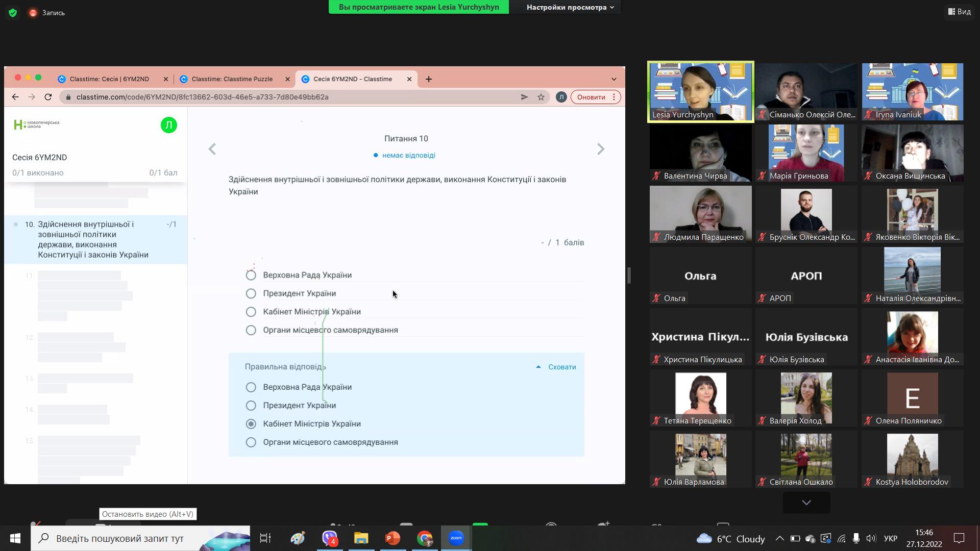Open the clock and date 15:46

click(x=924, y=538)
